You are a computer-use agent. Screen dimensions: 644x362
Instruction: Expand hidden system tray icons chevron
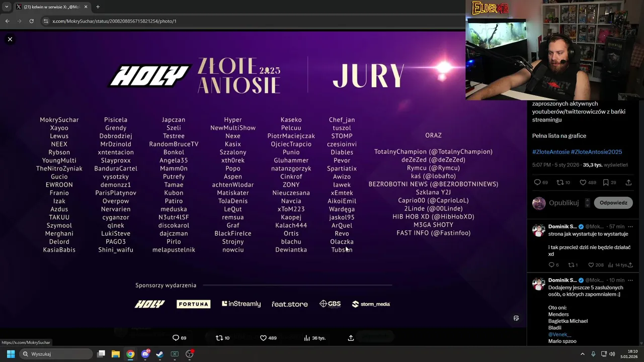coord(582,354)
